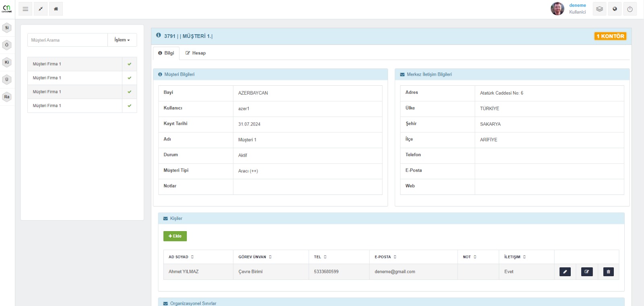Click pencil edit icon for Ahmet YILMAZ
644x306 pixels.
pos(565,272)
